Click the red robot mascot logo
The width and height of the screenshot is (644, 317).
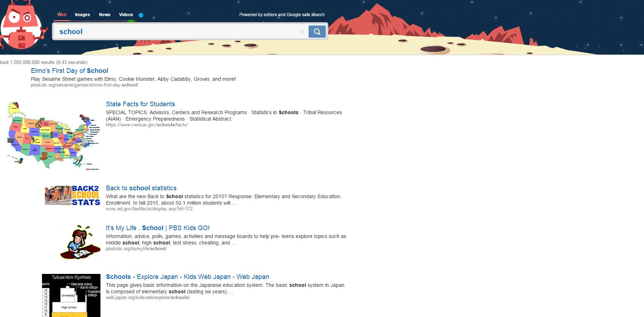pos(22,25)
